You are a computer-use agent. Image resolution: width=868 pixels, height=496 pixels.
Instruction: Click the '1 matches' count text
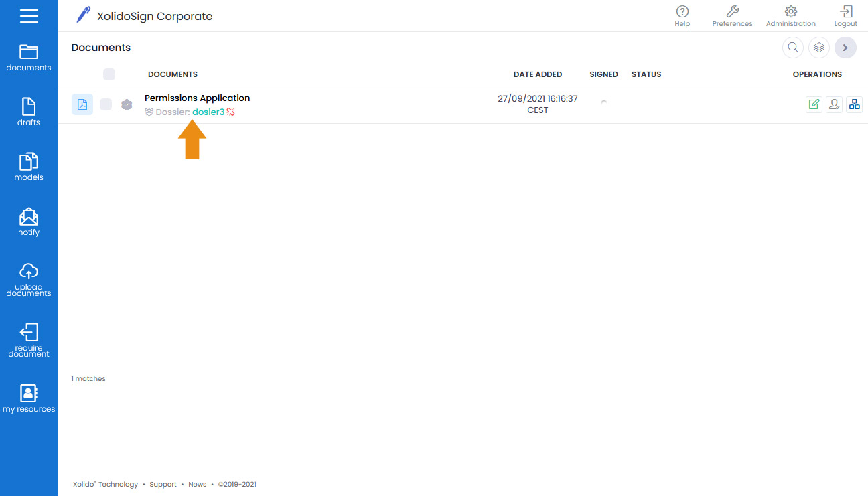pyautogui.click(x=88, y=378)
